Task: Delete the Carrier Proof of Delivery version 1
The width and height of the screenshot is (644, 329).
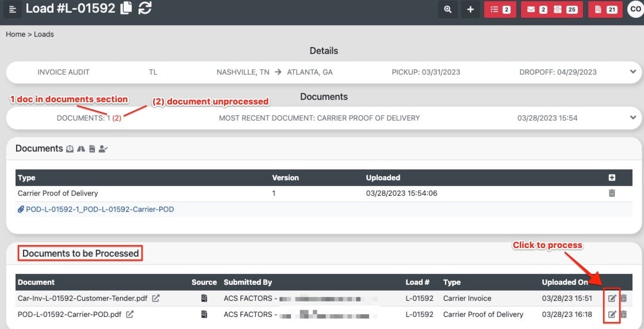Action: (x=612, y=193)
